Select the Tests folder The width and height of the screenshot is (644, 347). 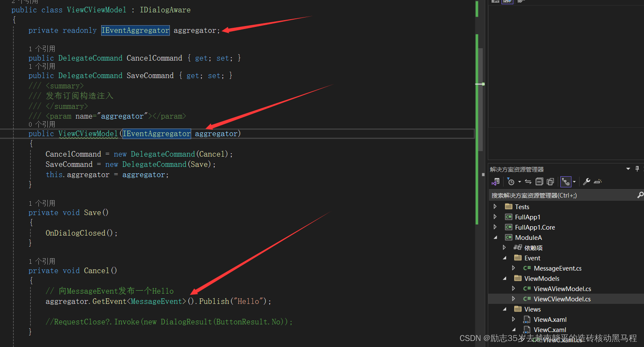pyautogui.click(x=522, y=207)
